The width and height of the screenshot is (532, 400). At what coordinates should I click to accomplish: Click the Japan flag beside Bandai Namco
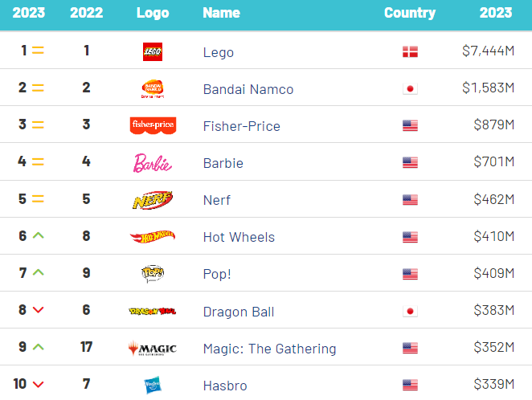point(410,89)
